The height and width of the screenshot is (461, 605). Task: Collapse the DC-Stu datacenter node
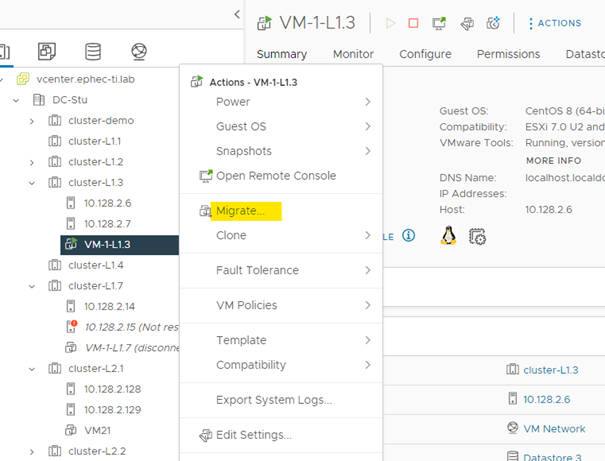coord(16,100)
